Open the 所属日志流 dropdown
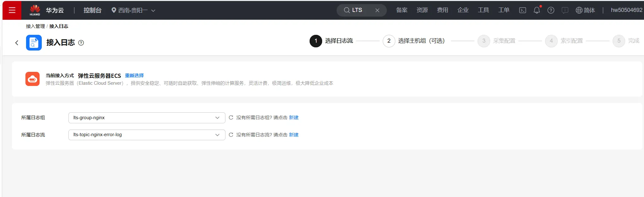The image size is (644, 197). click(147, 135)
